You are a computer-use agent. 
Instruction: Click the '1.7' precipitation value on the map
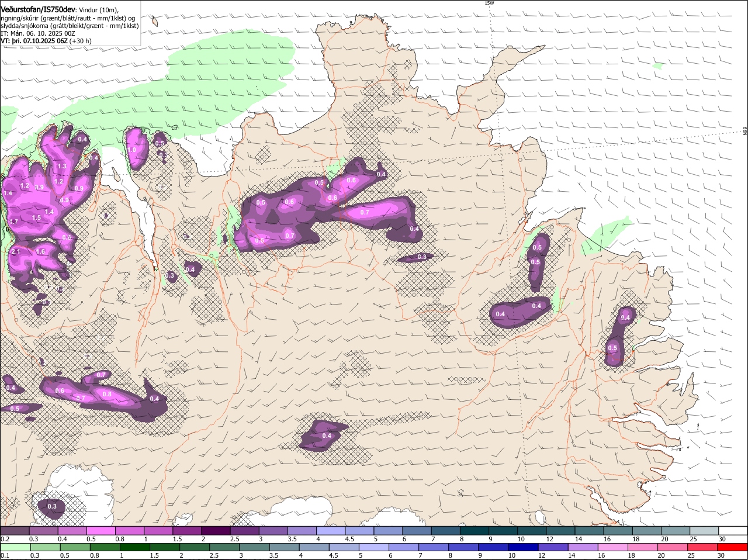click(13, 222)
